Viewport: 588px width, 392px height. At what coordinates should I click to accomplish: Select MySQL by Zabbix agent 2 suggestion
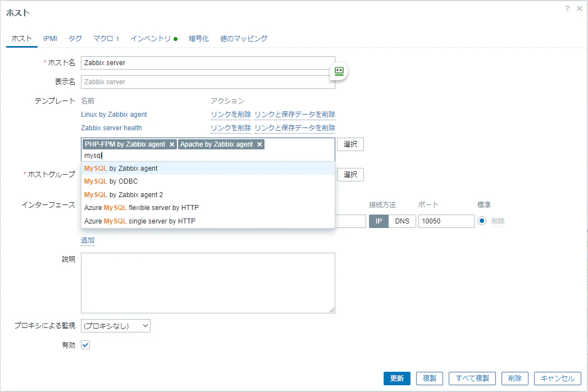click(208, 195)
